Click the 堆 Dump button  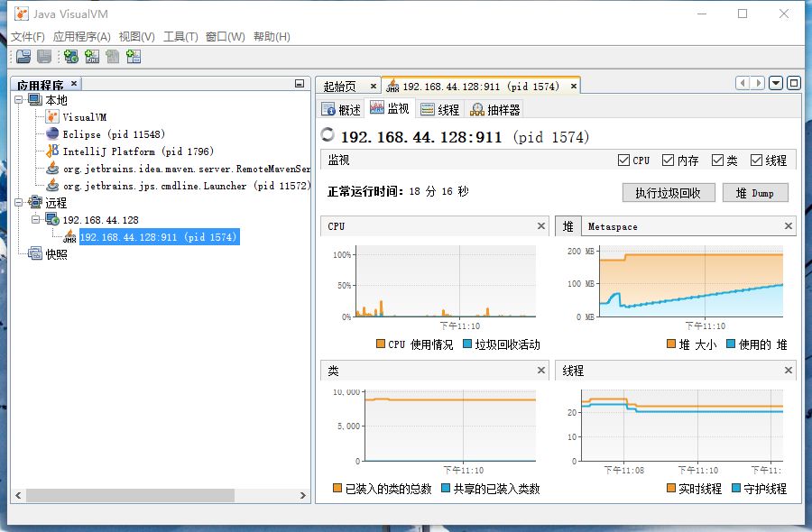[x=755, y=192]
